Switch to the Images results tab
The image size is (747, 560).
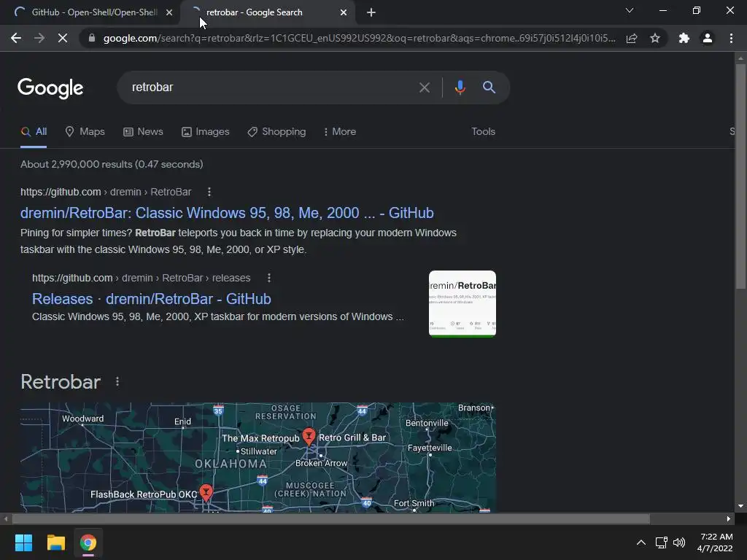click(x=205, y=132)
